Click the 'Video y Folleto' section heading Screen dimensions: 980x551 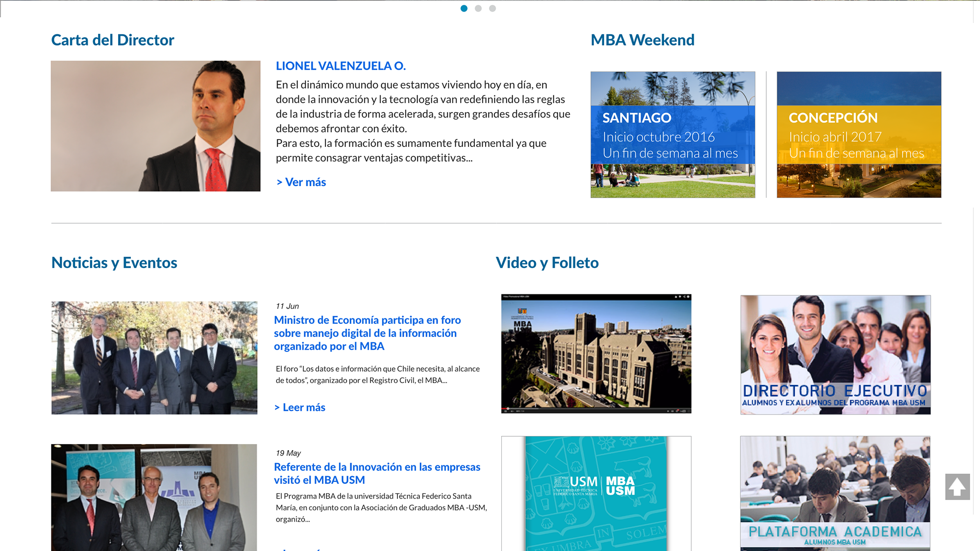point(547,263)
